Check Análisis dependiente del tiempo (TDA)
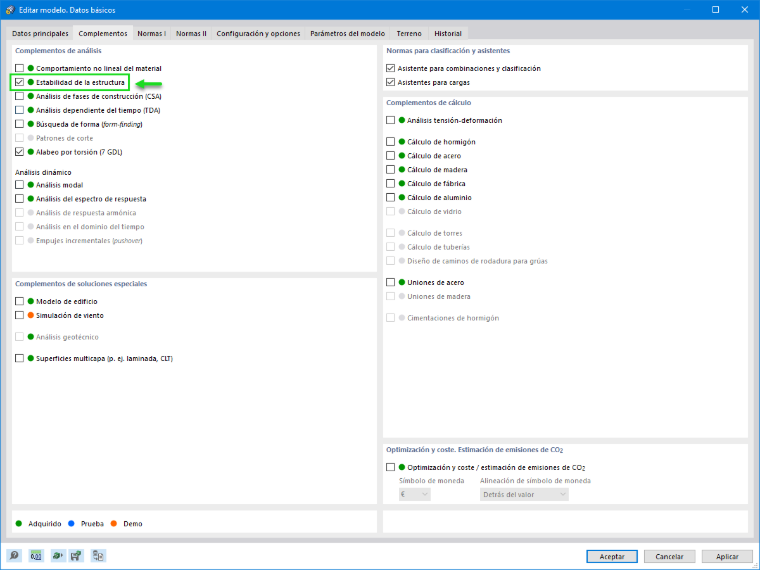 coord(19,110)
